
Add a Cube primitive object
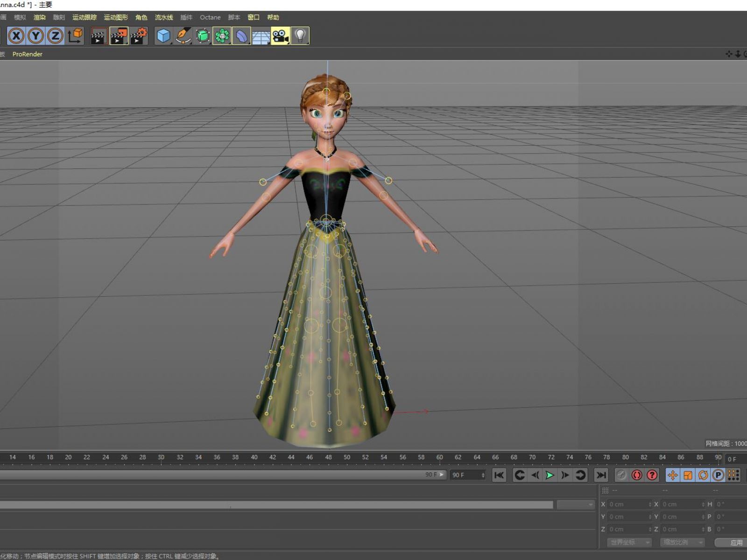click(163, 36)
